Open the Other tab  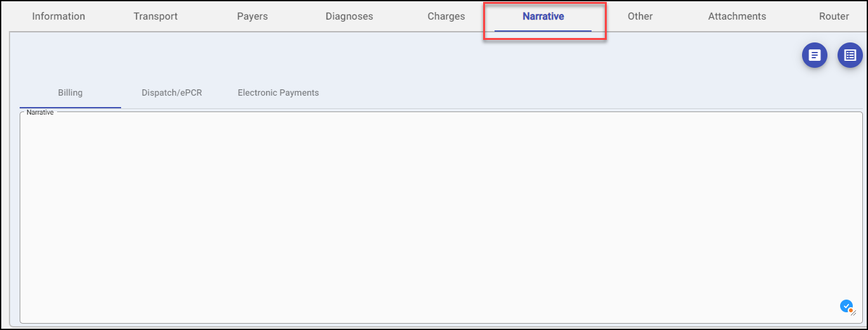(640, 16)
